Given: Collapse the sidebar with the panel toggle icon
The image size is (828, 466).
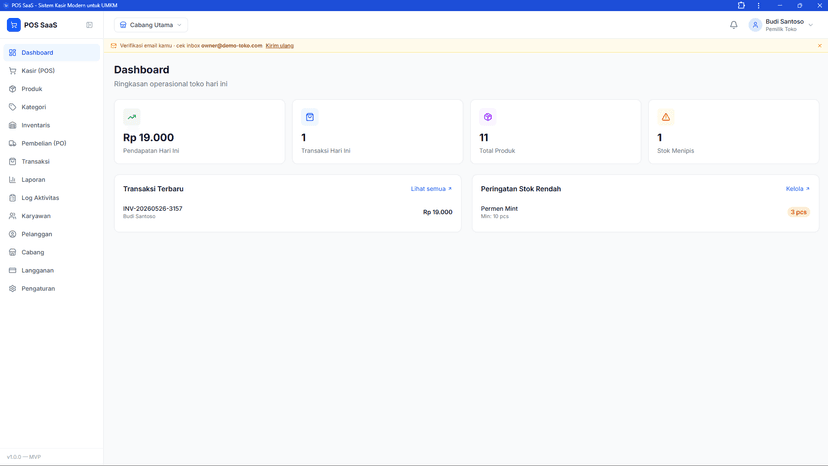Looking at the screenshot, I should point(89,25).
